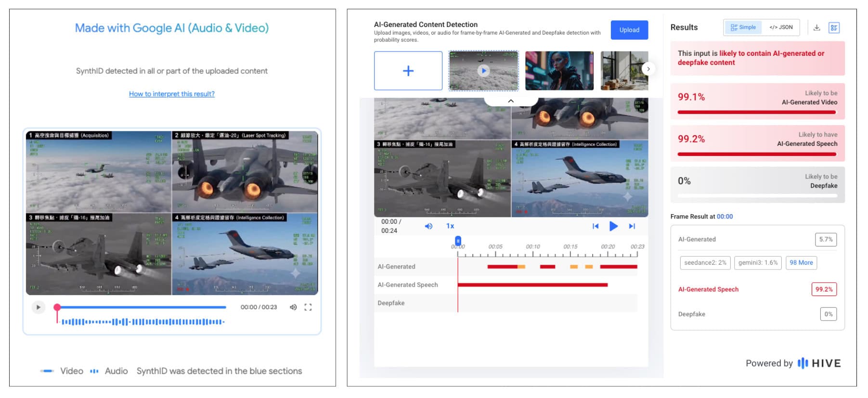The width and height of the screenshot is (868, 398).
Task: Click the 00:00 frame result timestamp
Action: pos(725,217)
